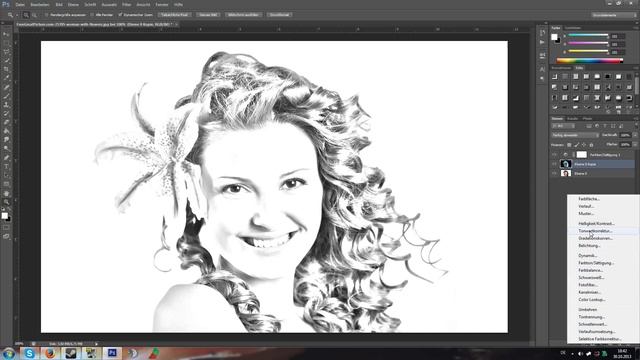Select the Crop tool
This screenshot has height=360, width=640.
(x=7, y=69)
